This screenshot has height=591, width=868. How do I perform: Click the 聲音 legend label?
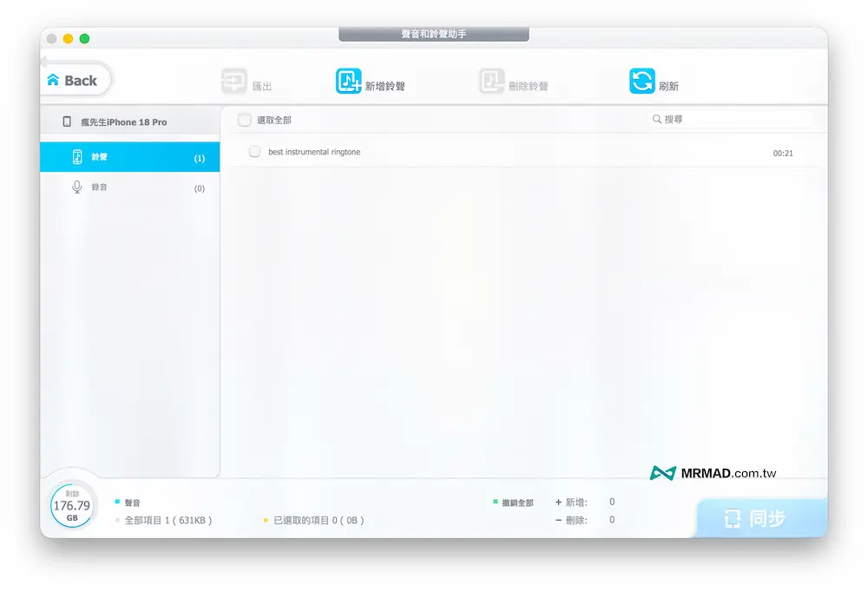click(x=132, y=502)
